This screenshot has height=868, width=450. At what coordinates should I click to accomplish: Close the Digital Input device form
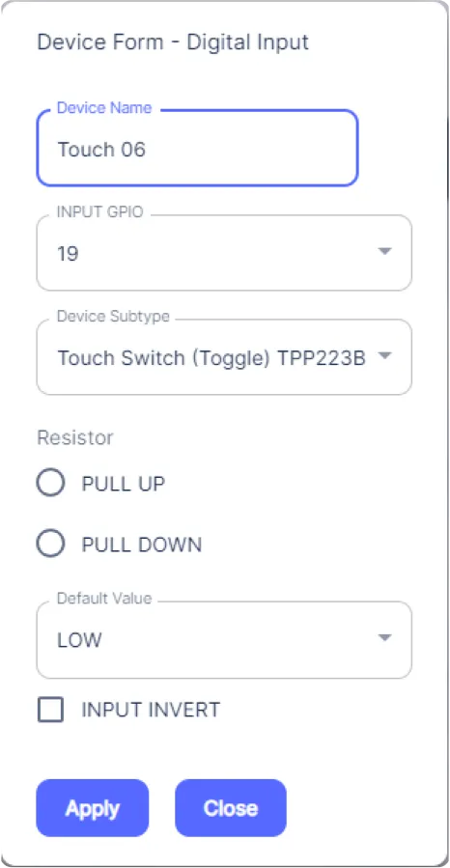tap(231, 808)
